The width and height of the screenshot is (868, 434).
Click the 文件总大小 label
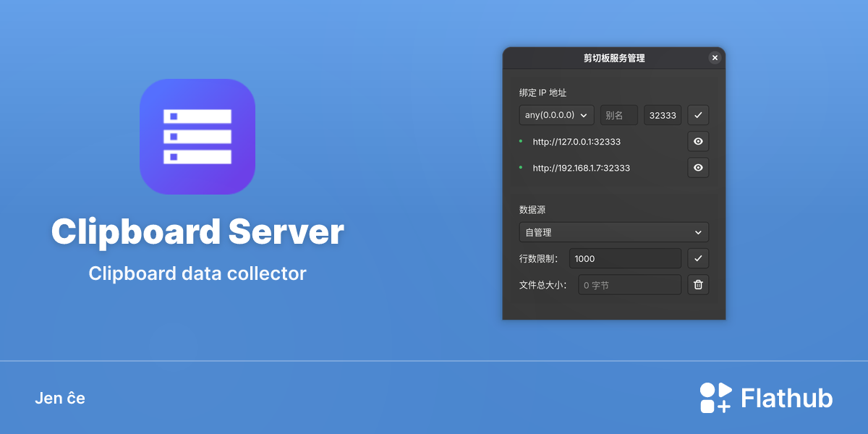(542, 285)
